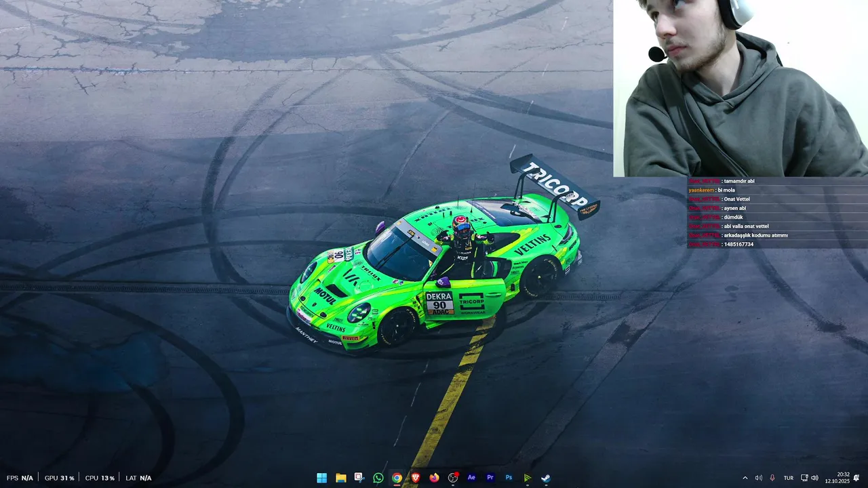Launch the Snipping Tool taskbar icon
Screen dimensions: 868x488
(359, 478)
